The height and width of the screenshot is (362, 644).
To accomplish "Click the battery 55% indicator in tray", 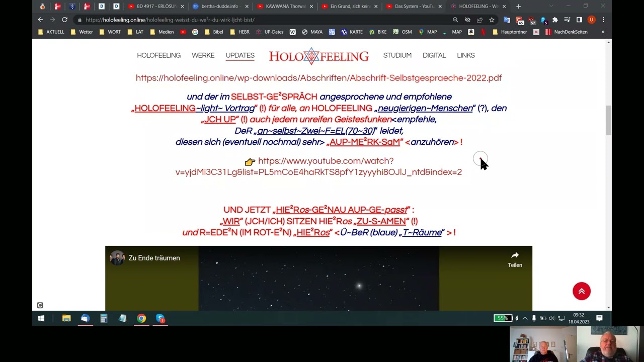I will tap(503, 318).
